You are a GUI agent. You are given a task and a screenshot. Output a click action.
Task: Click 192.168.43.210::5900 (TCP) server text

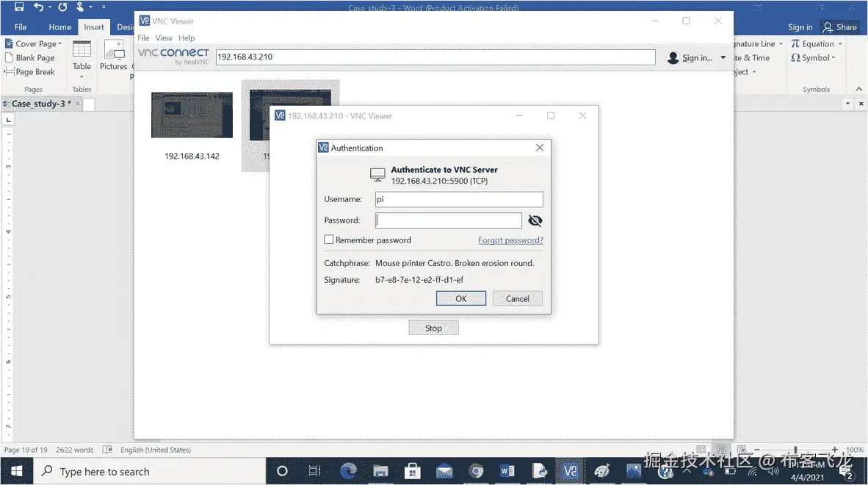point(440,181)
